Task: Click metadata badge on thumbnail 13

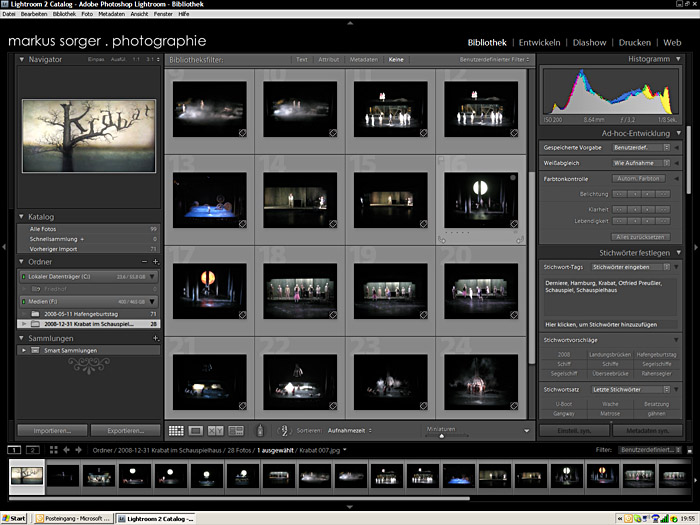Action: (242, 224)
